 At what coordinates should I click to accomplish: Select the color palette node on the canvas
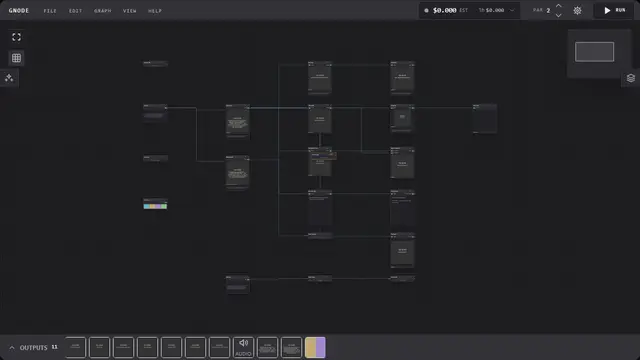pos(155,204)
